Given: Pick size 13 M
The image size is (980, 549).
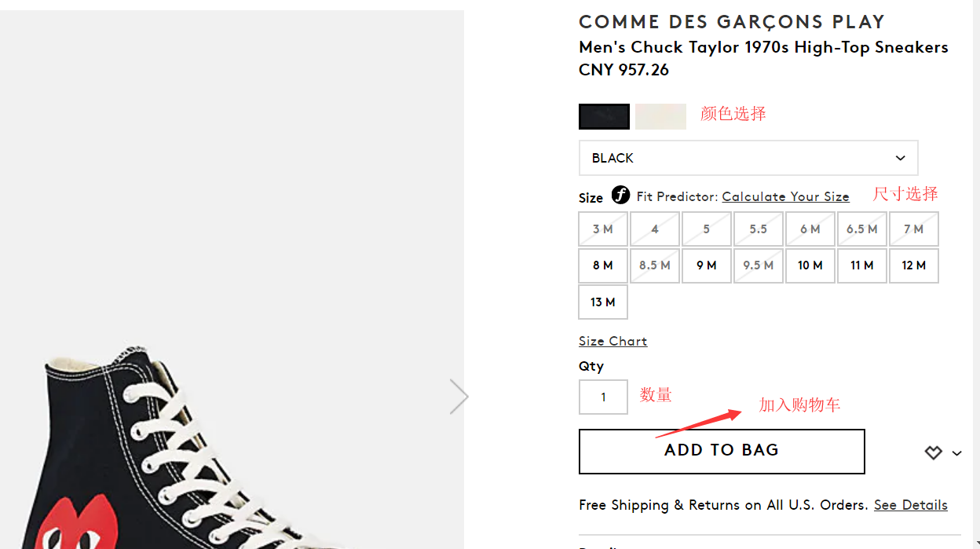Looking at the screenshot, I should [x=603, y=302].
